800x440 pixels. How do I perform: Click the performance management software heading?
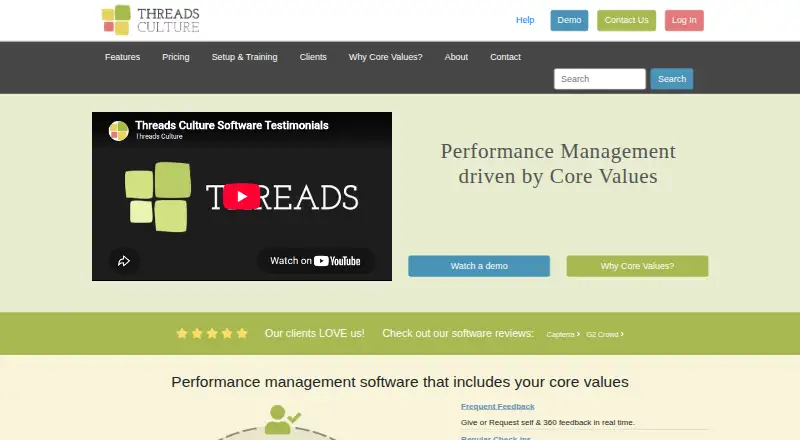pos(400,382)
